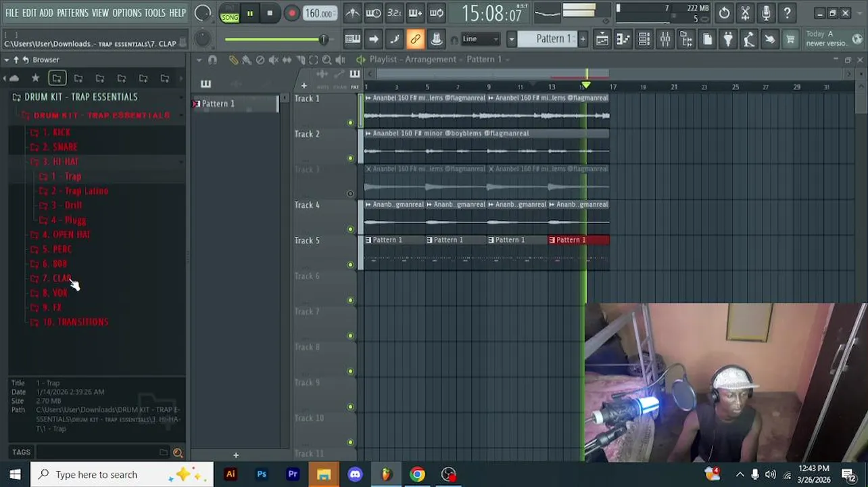Open the question mark help icon
The image size is (868, 487).
[787, 13]
